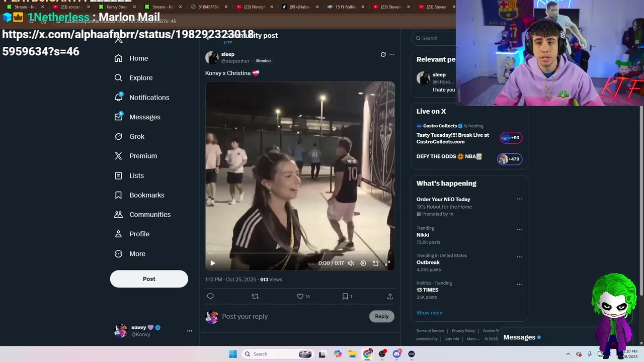Open options for Nikki trend
This screenshot has width=644, height=362.
point(519,229)
